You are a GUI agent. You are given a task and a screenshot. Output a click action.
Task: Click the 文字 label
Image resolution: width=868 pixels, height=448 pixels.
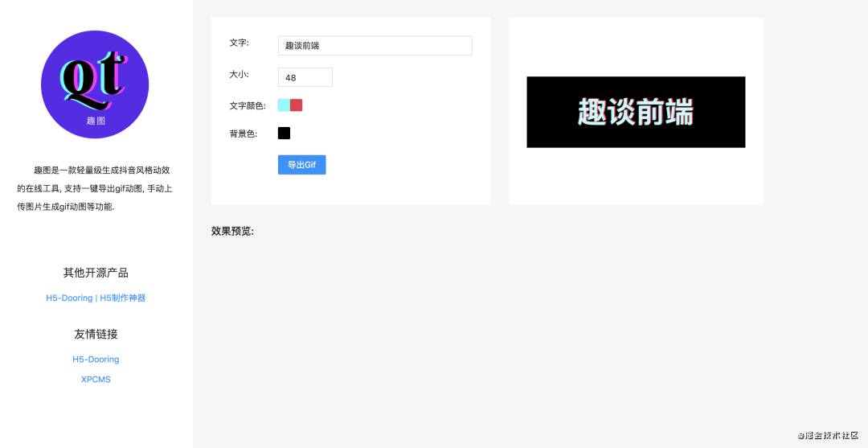click(x=240, y=43)
